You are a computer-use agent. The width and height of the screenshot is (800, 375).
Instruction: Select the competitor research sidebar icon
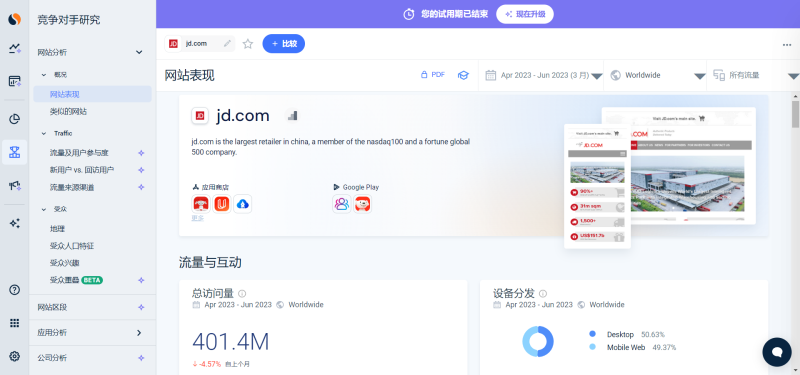pos(14,152)
